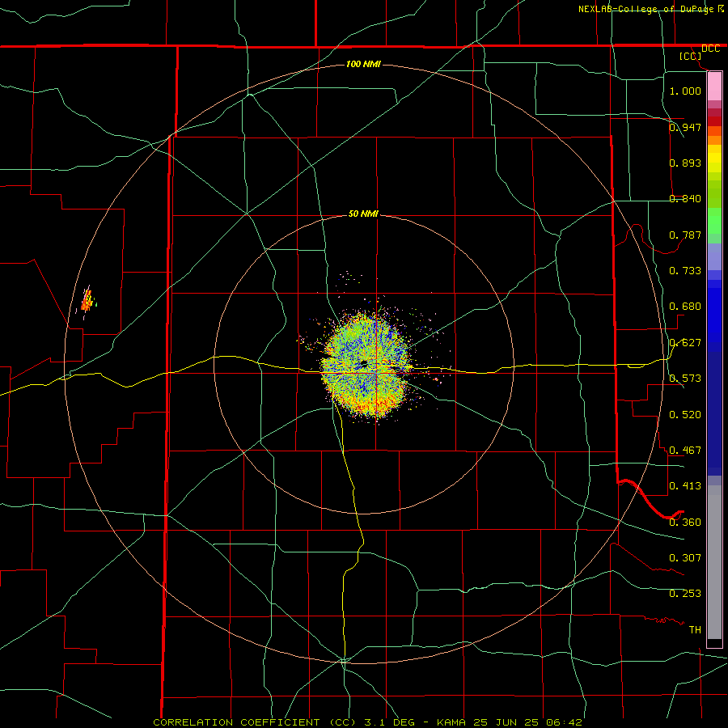Click the 0.413 scale value
The width and height of the screenshot is (728, 728).
tap(685, 485)
